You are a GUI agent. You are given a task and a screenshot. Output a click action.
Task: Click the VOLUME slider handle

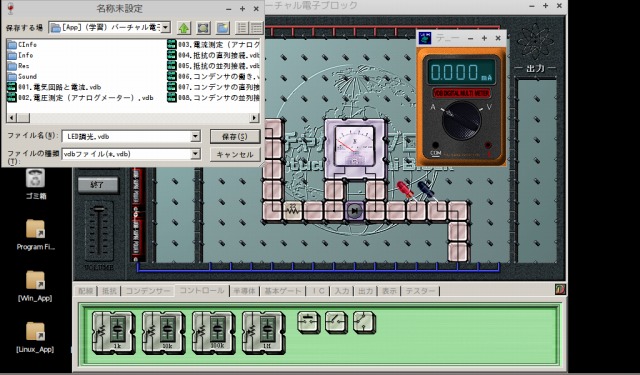click(x=99, y=209)
